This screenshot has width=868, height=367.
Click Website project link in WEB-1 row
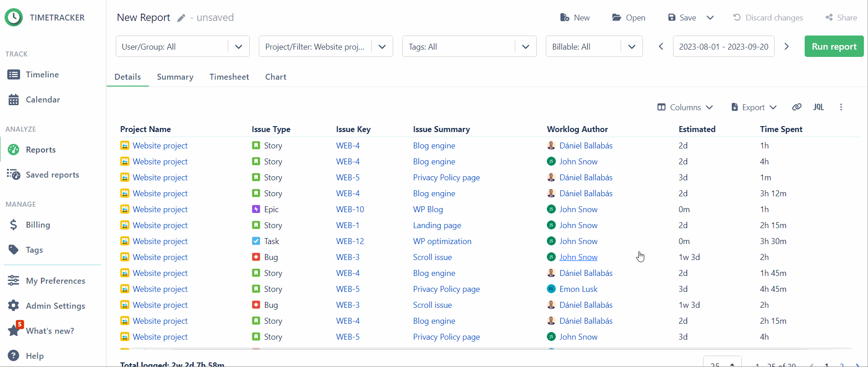click(160, 225)
